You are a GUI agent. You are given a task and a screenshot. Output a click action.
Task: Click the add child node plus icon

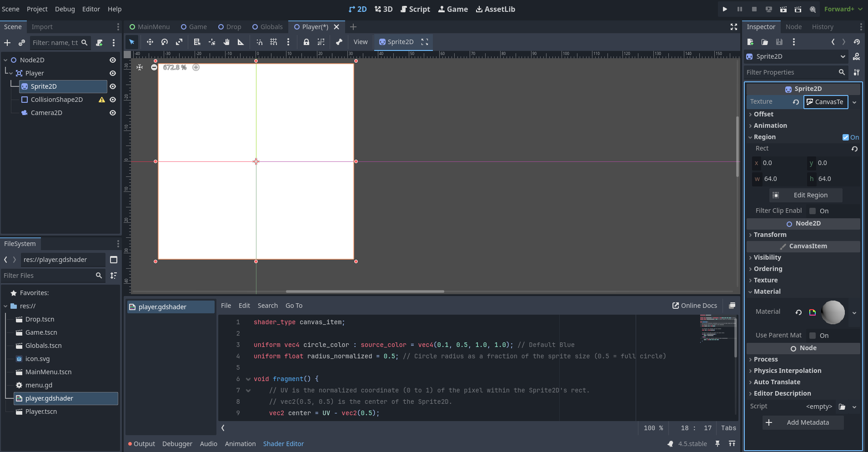pos(7,43)
